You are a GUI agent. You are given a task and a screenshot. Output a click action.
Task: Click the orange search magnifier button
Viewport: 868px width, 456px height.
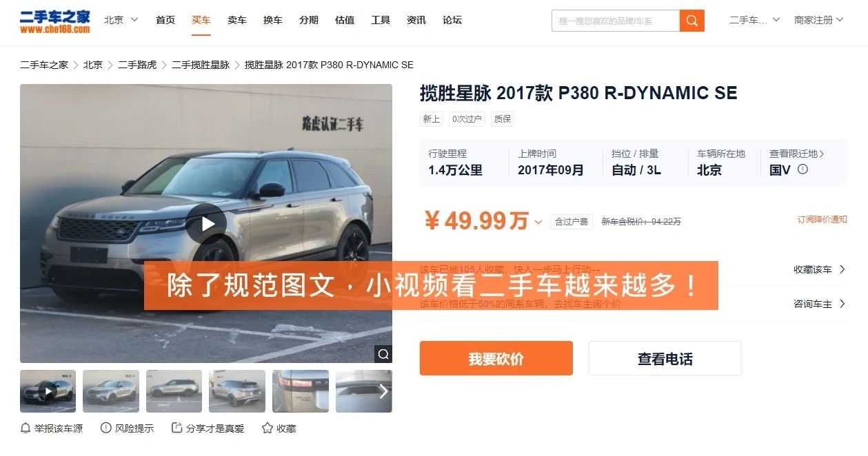(692, 21)
